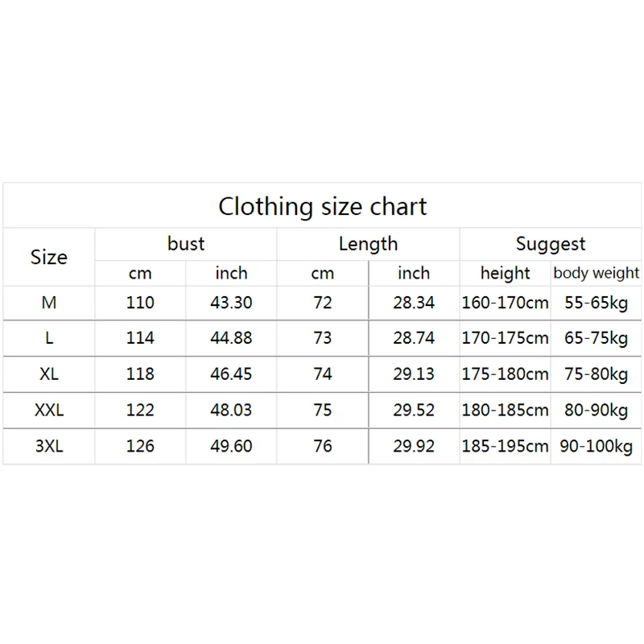Select the M size row label
Image resolution: width=644 pixels, height=644 pixels.
[49, 303]
